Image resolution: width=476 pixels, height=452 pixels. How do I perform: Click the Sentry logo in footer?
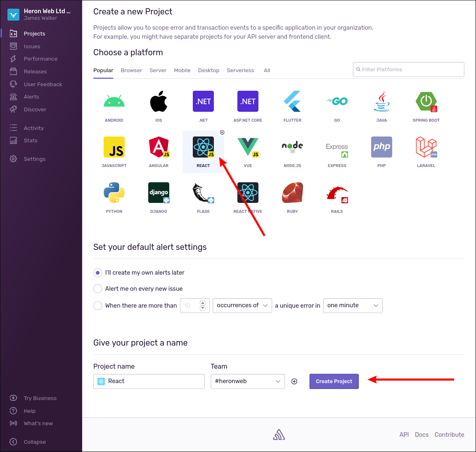pyautogui.click(x=279, y=435)
